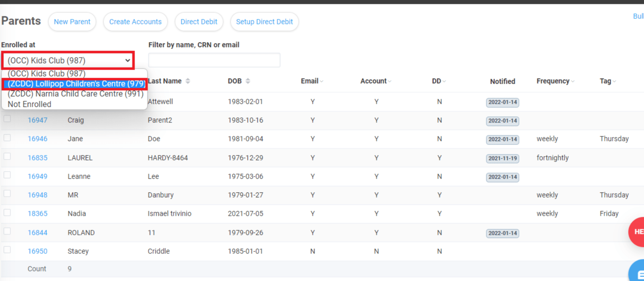644x281 pixels.
Task: Click the 2021-11-19 notified badge
Action: [502, 158]
